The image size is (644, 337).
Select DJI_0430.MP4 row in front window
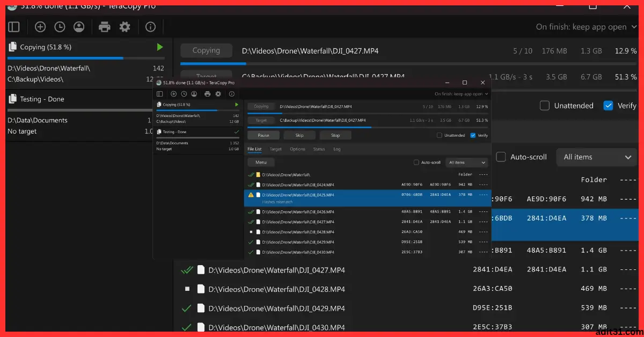(368, 252)
